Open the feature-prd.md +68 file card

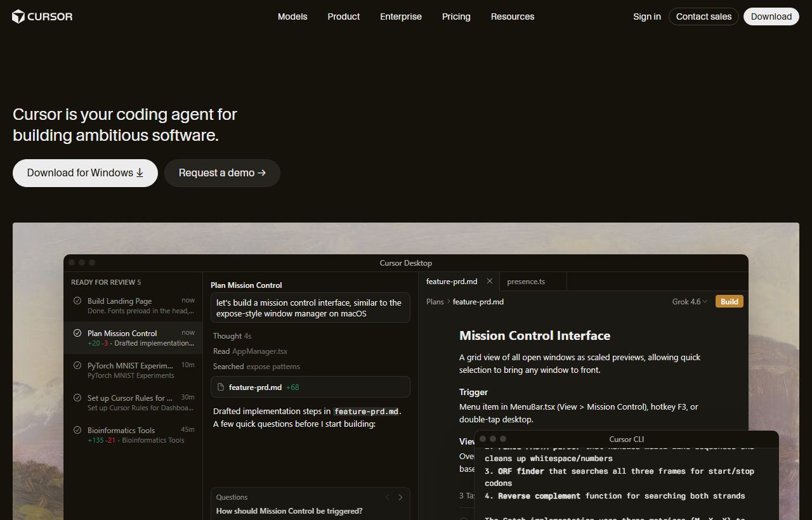(x=310, y=387)
